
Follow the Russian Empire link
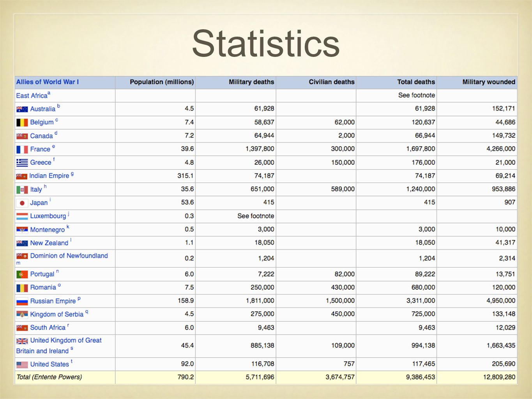click(x=53, y=301)
